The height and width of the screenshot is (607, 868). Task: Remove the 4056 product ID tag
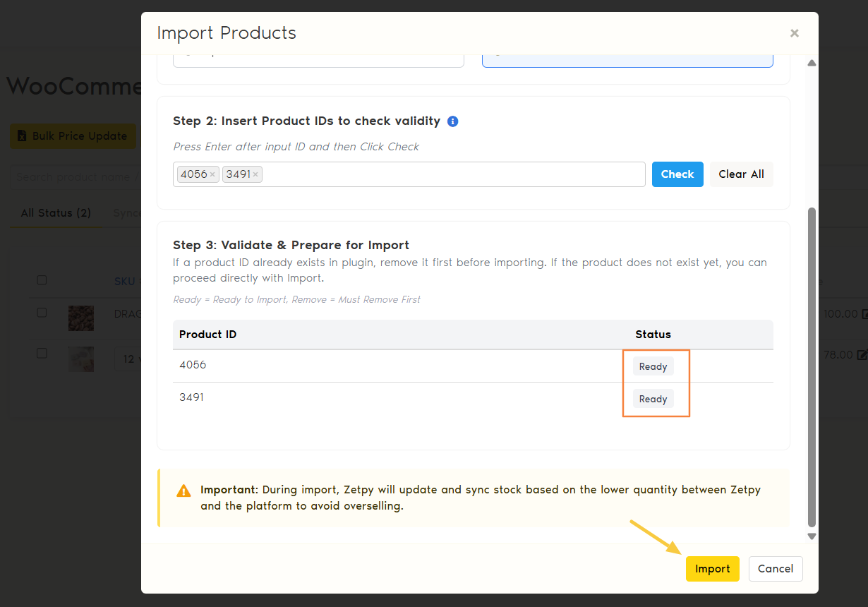(212, 174)
